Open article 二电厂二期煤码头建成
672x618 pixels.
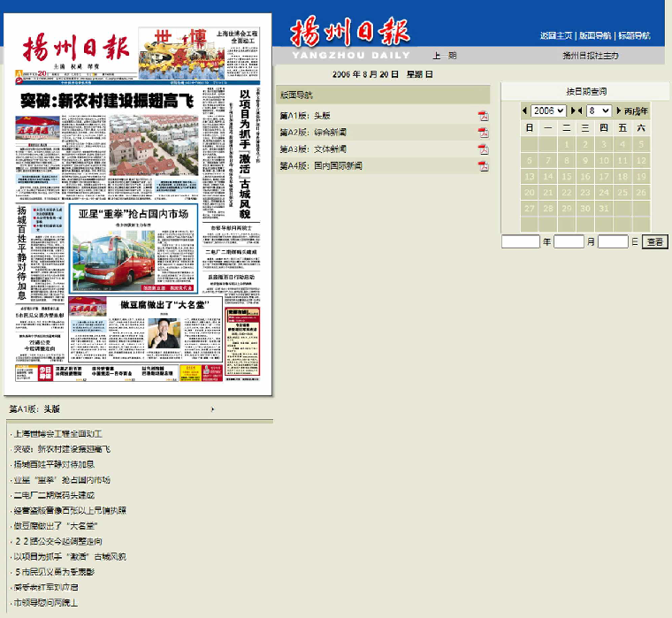(54, 495)
